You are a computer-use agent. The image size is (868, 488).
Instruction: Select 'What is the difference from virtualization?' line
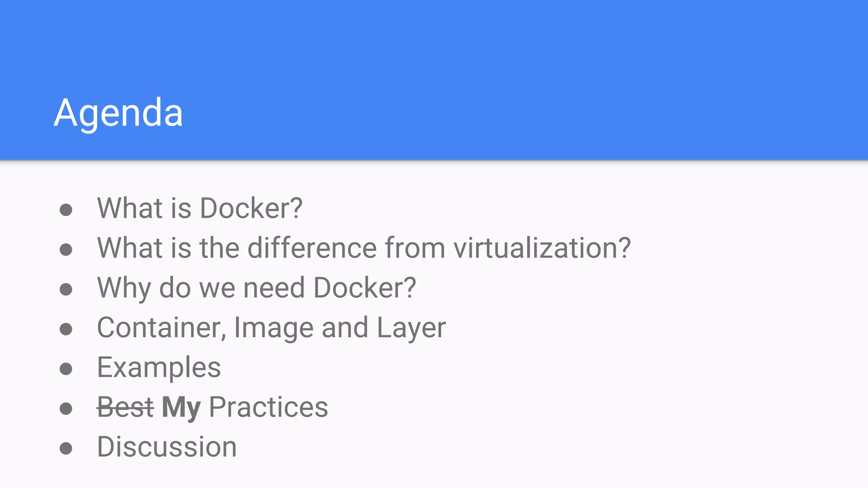coord(364,248)
